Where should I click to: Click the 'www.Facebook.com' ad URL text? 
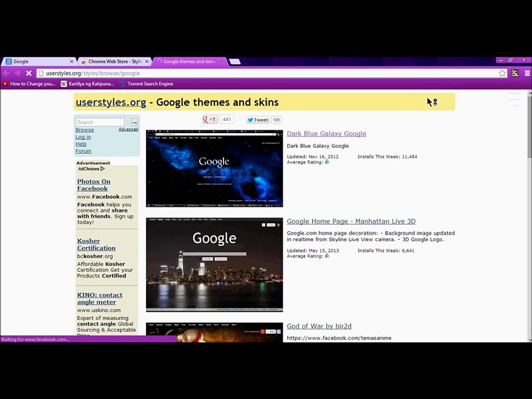[105, 197]
